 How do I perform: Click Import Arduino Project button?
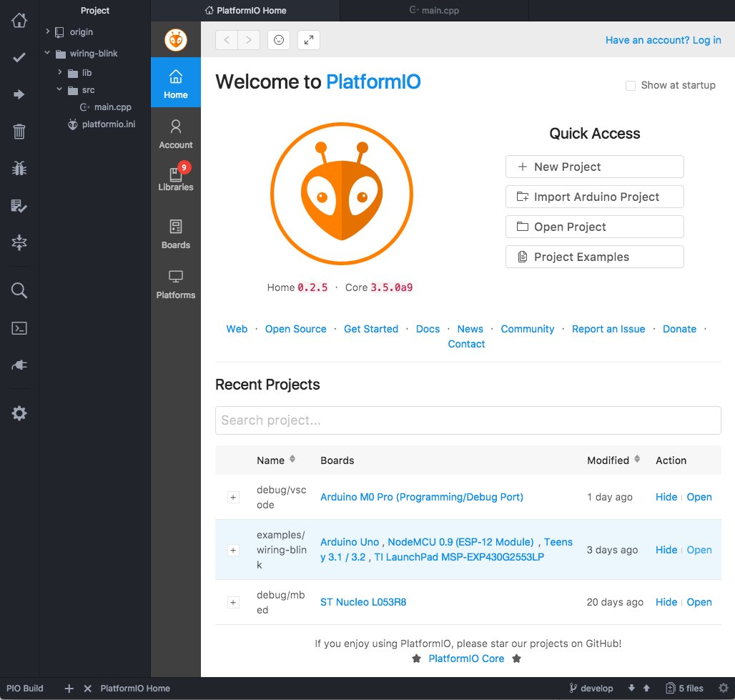pos(594,197)
